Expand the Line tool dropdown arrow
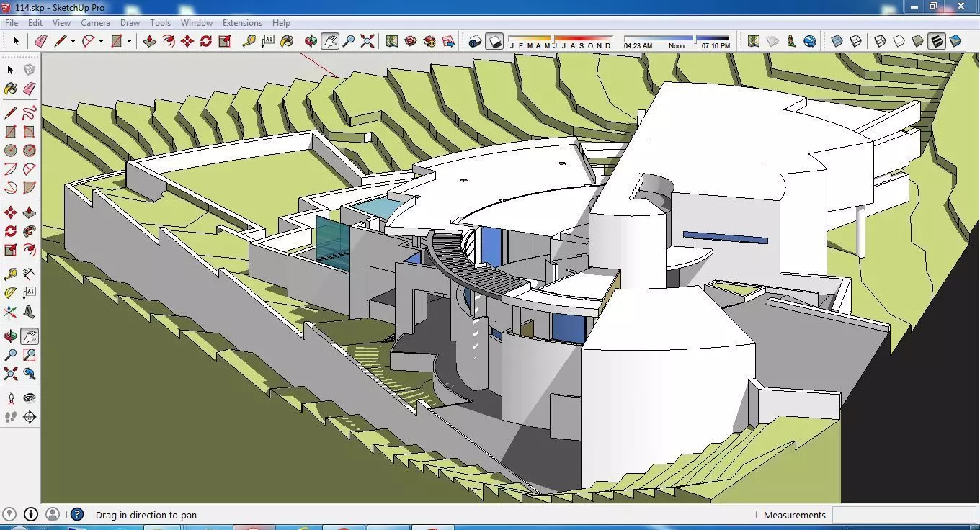Screen dimensions: 980x530 click(73, 41)
